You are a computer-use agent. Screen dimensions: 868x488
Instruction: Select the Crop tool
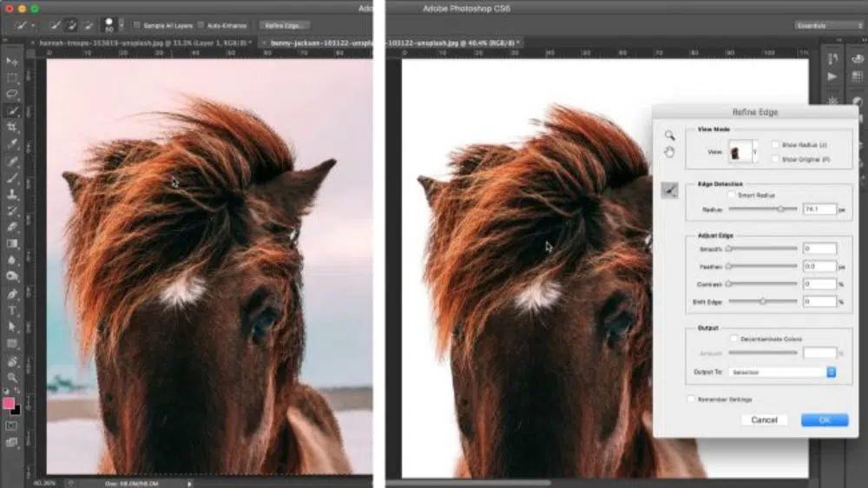pyautogui.click(x=12, y=127)
